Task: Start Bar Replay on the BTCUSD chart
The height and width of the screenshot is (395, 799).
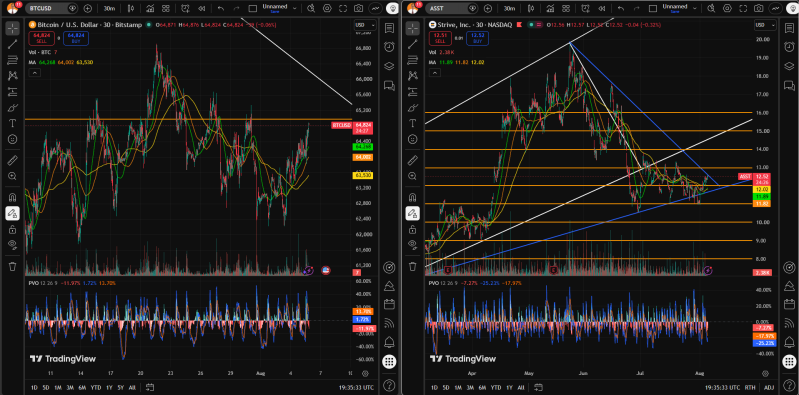Action: [202, 9]
